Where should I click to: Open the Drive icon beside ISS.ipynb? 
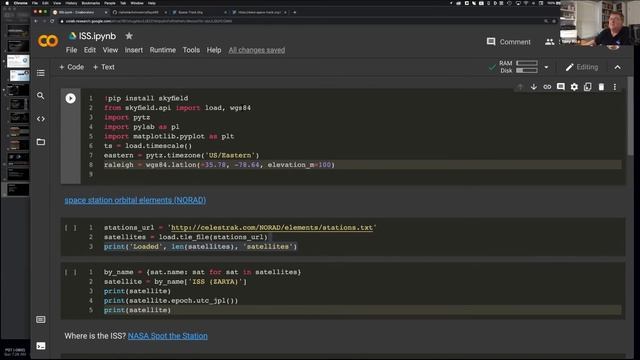coord(72,36)
